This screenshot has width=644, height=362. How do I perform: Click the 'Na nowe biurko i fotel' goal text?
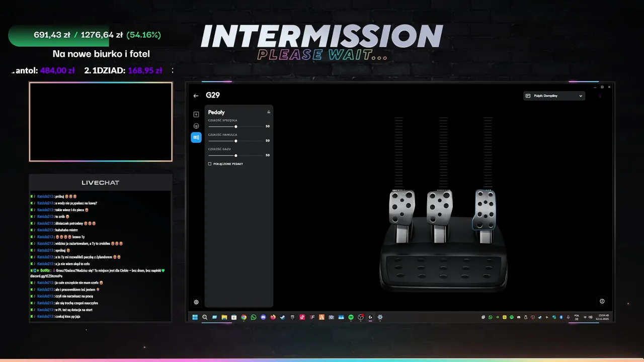click(x=101, y=54)
